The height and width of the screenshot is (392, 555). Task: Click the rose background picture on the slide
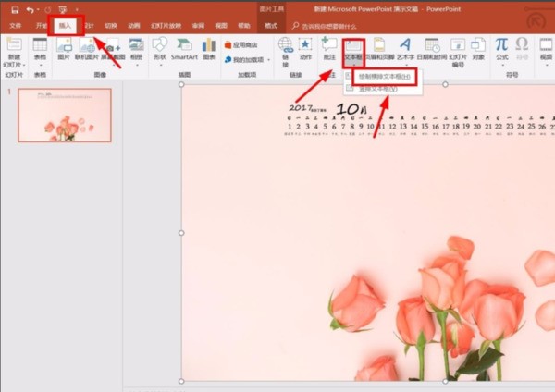pos(368,233)
